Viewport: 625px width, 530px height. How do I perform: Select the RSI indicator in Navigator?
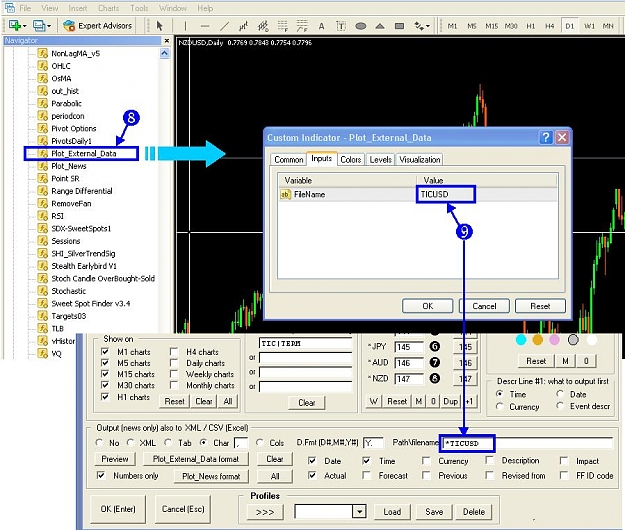coord(57,216)
